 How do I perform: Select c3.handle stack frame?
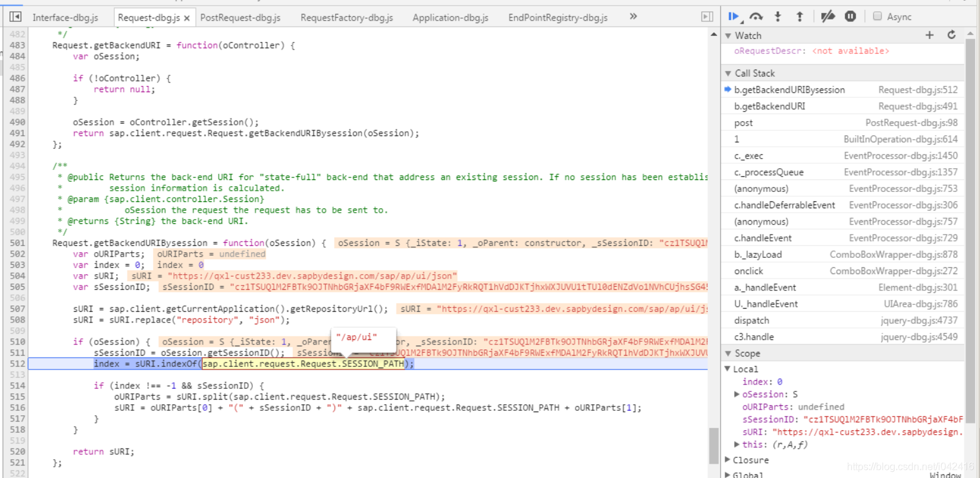tap(843, 337)
